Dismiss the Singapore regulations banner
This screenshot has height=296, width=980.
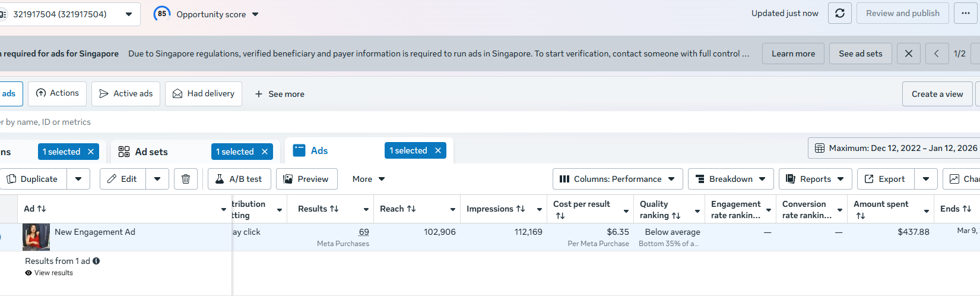point(908,53)
